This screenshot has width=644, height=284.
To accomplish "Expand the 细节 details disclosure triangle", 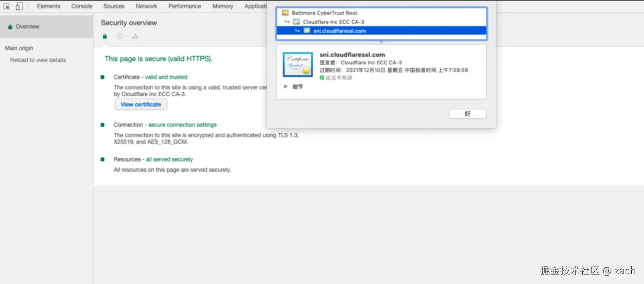I will [286, 86].
